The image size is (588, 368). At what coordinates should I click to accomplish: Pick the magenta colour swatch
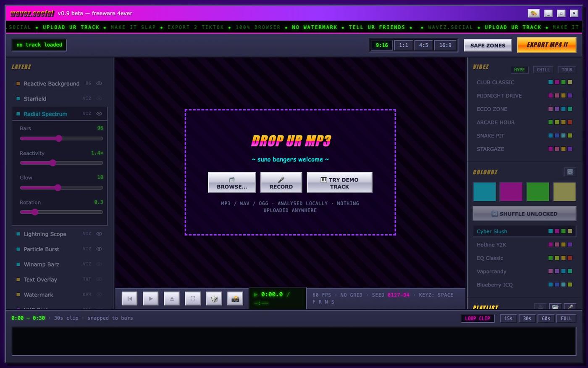tap(511, 192)
